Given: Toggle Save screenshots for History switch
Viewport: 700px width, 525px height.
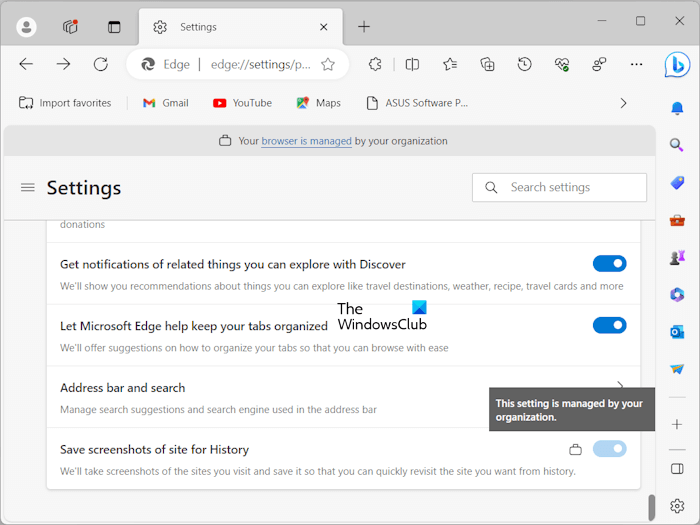Looking at the screenshot, I should pyautogui.click(x=609, y=449).
